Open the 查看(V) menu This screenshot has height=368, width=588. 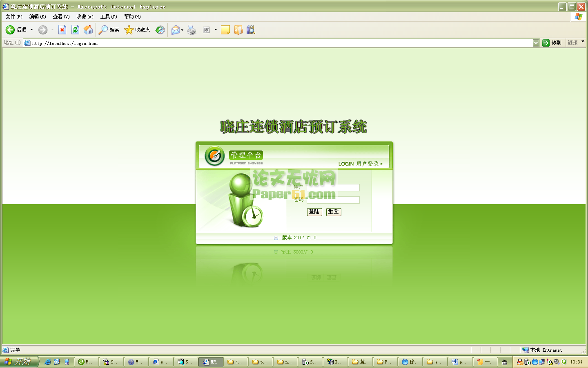pos(61,17)
